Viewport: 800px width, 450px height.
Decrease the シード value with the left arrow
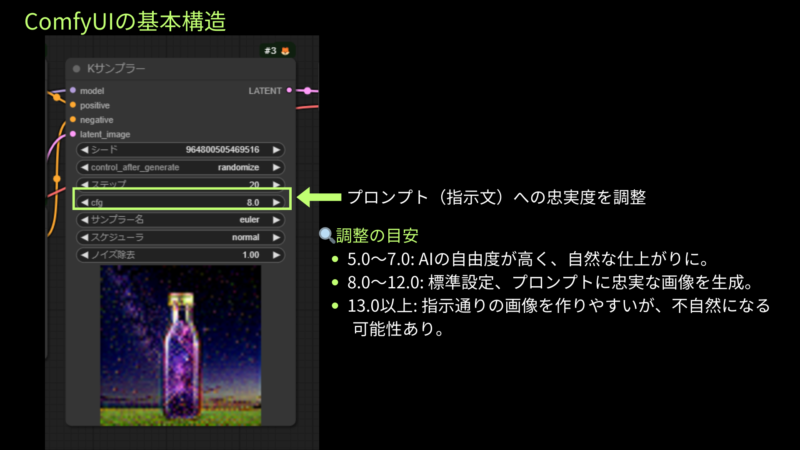(x=85, y=149)
